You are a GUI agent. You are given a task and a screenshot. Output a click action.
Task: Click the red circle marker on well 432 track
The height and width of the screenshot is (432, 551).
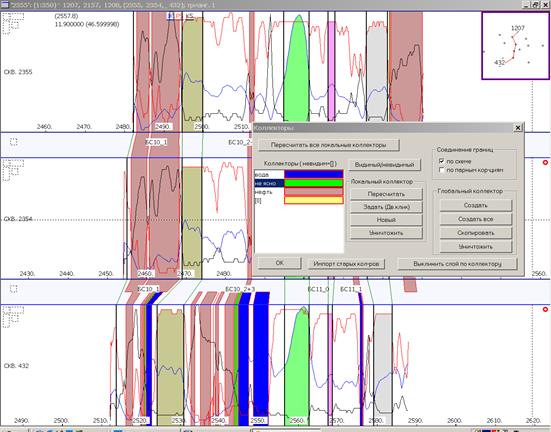click(x=545, y=309)
